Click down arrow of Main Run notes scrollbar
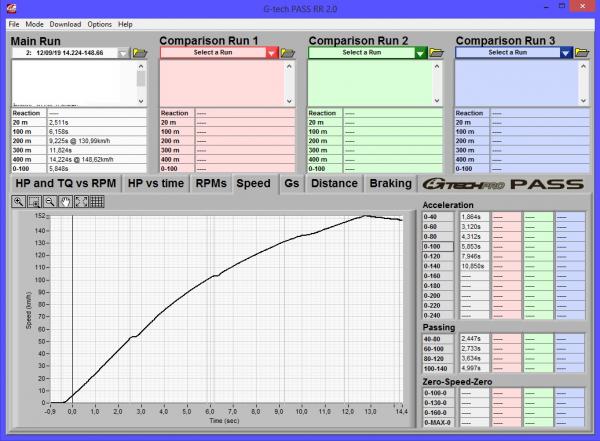This screenshot has width=600, height=441. (141, 101)
